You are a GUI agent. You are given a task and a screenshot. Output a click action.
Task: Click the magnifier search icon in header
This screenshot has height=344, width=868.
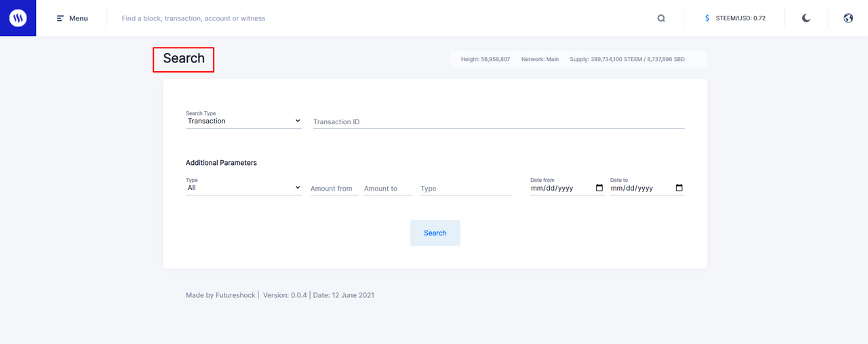[x=661, y=18]
